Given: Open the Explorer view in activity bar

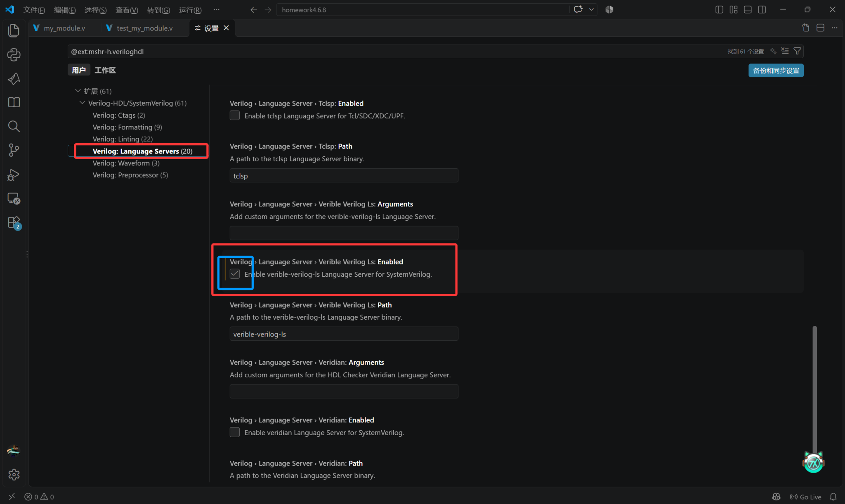Looking at the screenshot, I should click(14, 30).
